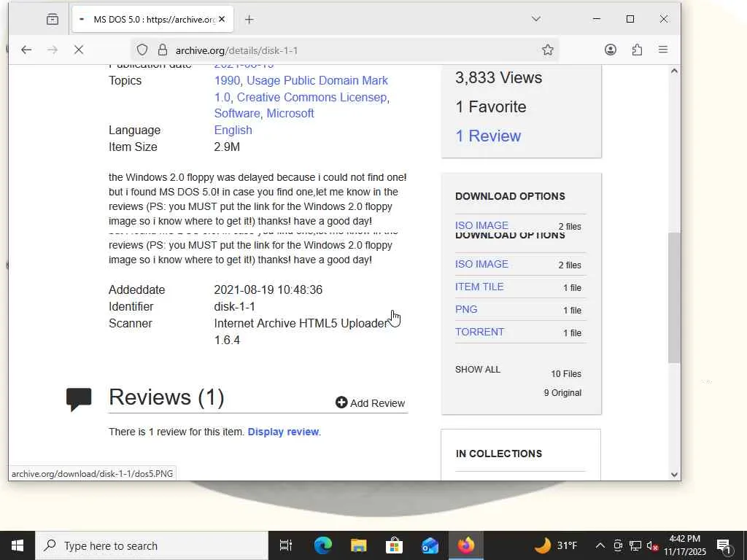Click the 9 Original text
Image resolution: width=747 pixels, height=560 pixels.
point(562,393)
